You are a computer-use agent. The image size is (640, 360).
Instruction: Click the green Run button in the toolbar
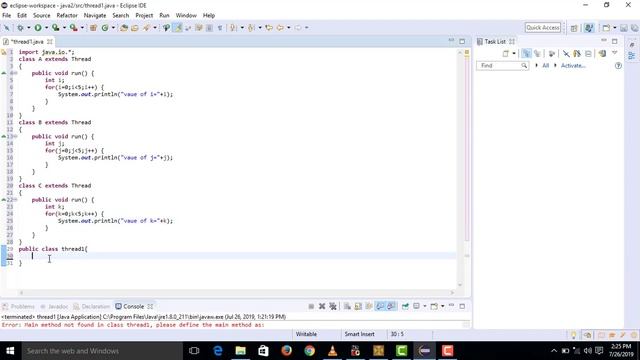pos(38,28)
